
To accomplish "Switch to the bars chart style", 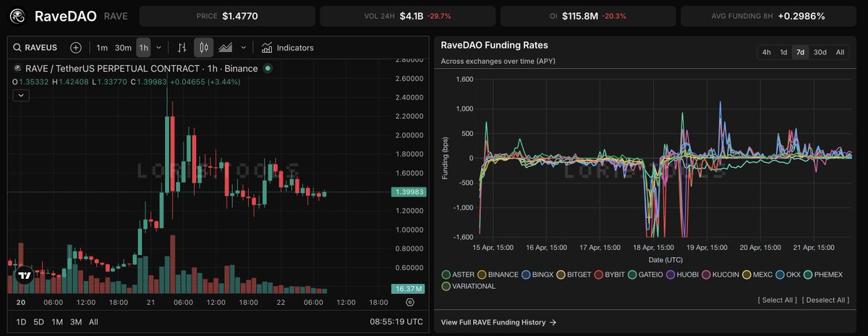I will tap(182, 48).
